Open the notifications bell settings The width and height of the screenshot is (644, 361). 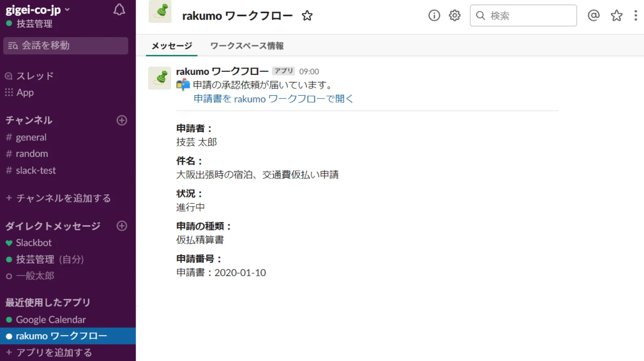(119, 10)
